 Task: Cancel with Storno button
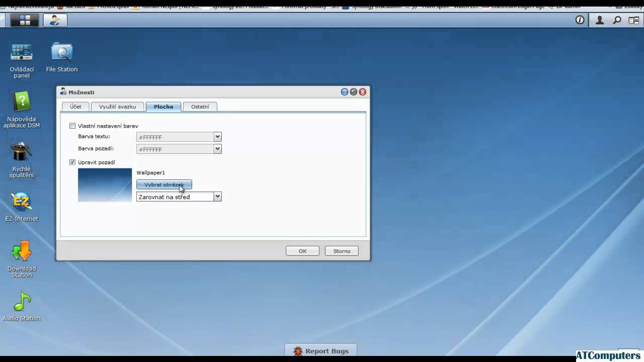pyautogui.click(x=342, y=251)
